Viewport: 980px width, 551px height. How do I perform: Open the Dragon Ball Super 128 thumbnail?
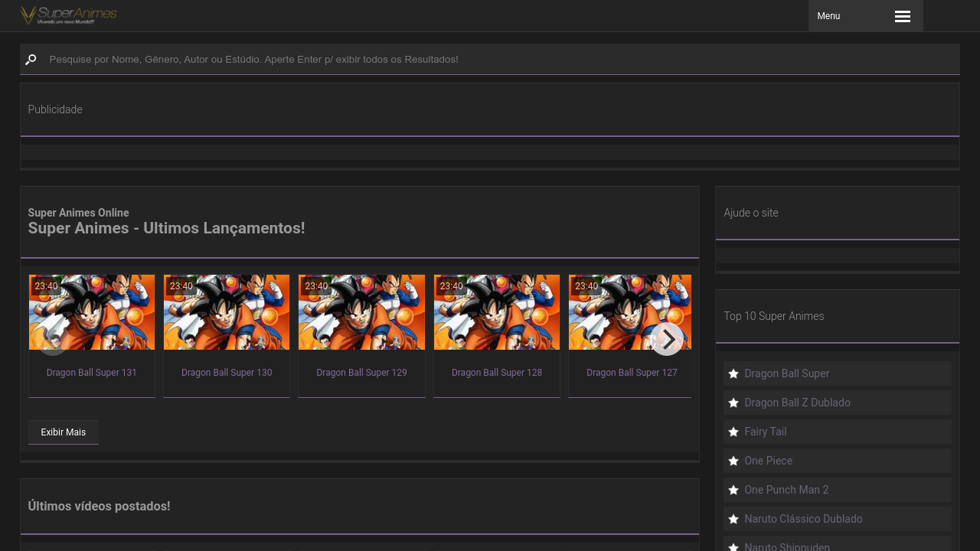497,312
